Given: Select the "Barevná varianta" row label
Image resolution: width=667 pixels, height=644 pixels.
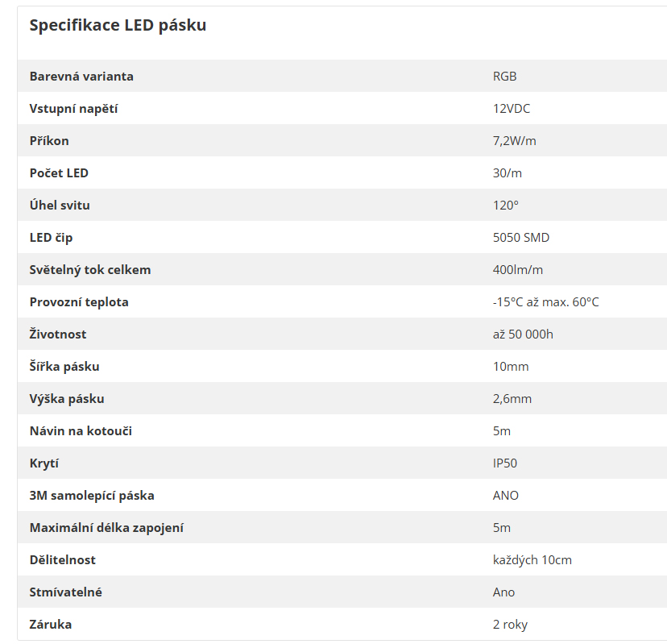Looking at the screenshot, I should coord(81,77).
